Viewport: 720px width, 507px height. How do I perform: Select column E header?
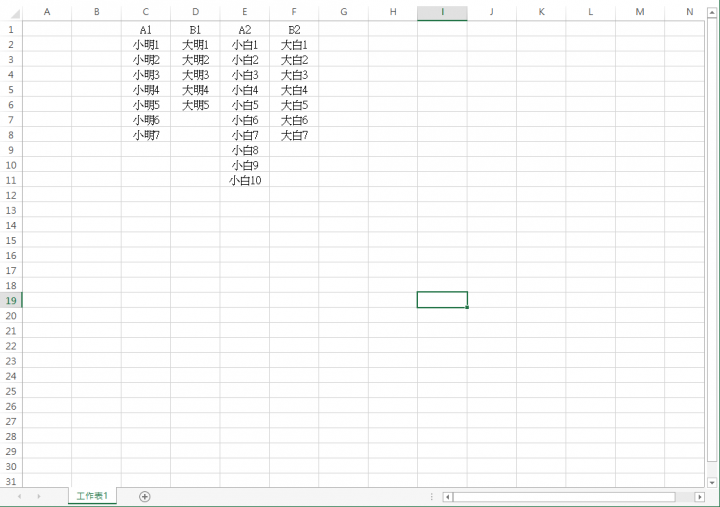pyautogui.click(x=245, y=12)
